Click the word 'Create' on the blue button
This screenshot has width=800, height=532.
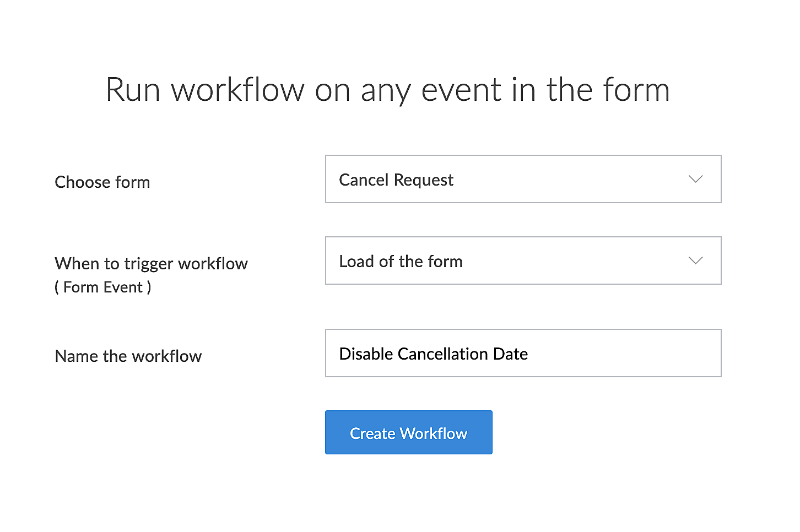[x=372, y=433]
